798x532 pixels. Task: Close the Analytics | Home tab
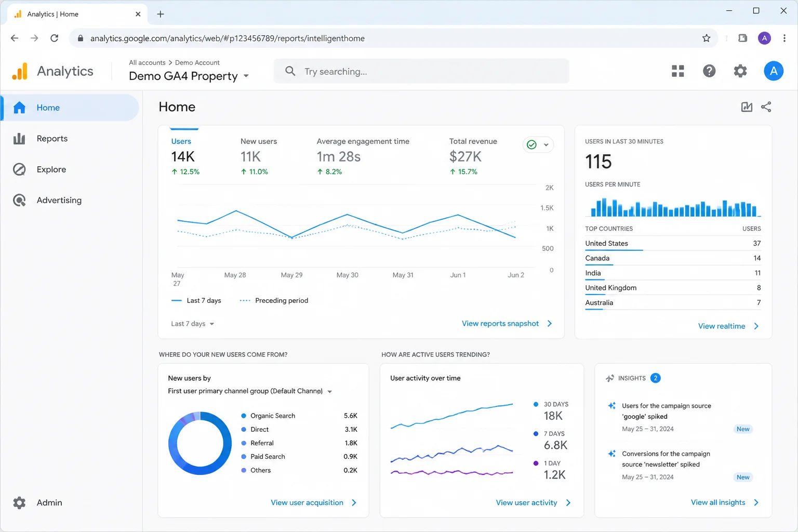pos(138,14)
